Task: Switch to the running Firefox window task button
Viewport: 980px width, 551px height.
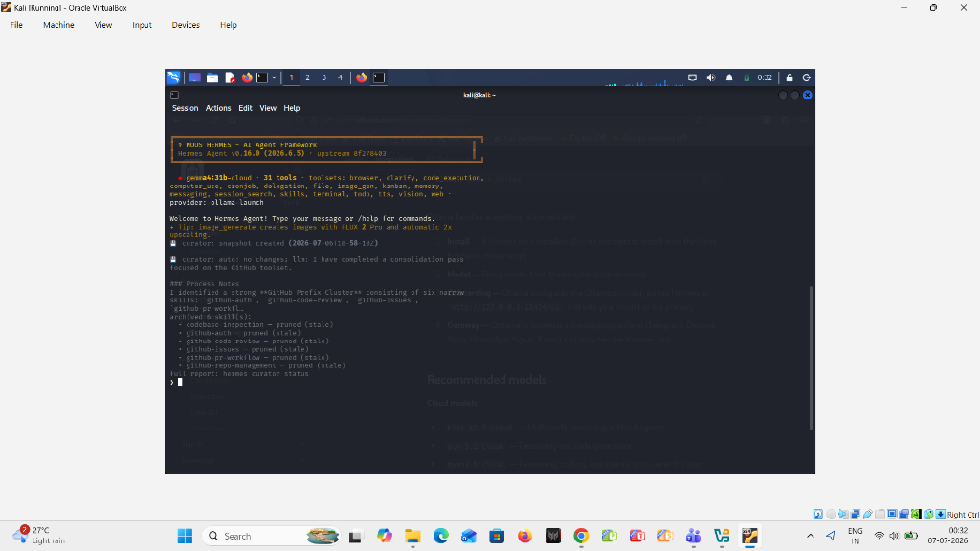Action: coord(361,77)
